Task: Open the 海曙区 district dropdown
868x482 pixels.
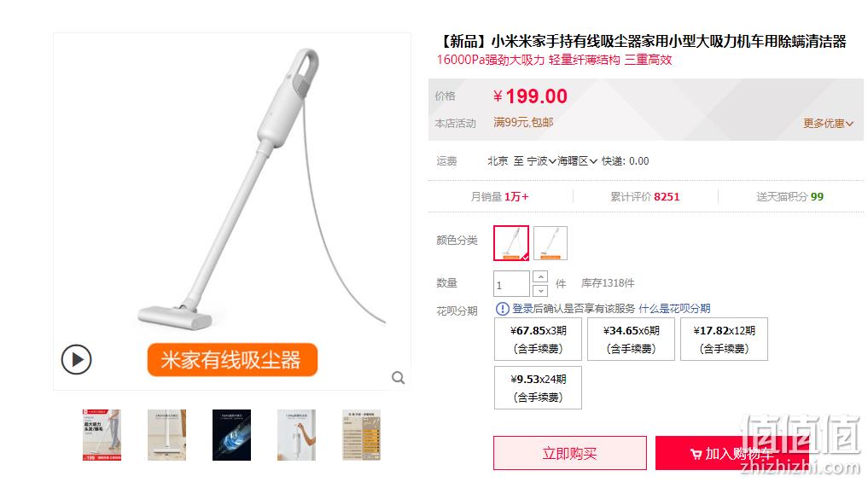Action: (577, 161)
